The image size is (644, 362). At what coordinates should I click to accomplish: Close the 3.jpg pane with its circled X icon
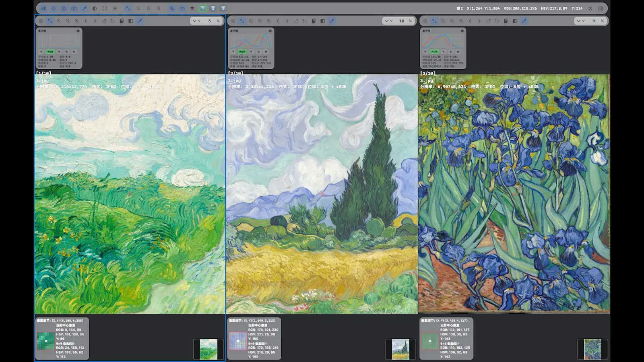pos(425,21)
